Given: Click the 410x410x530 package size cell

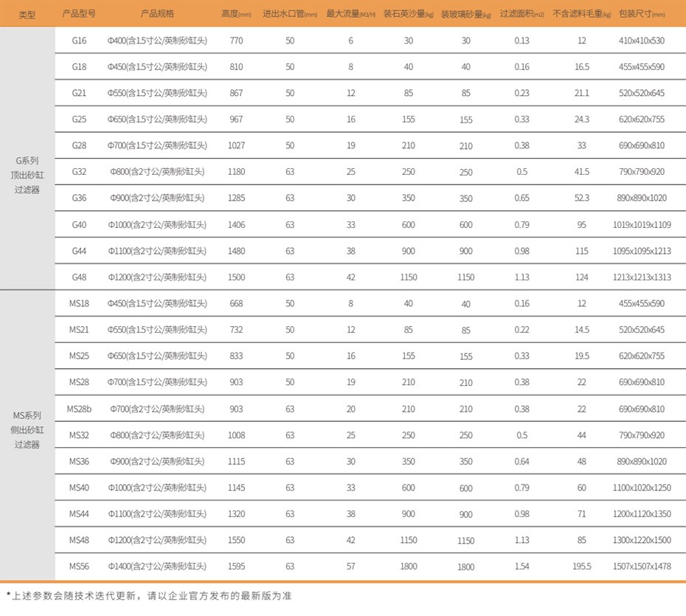Looking at the screenshot, I should [x=641, y=41].
